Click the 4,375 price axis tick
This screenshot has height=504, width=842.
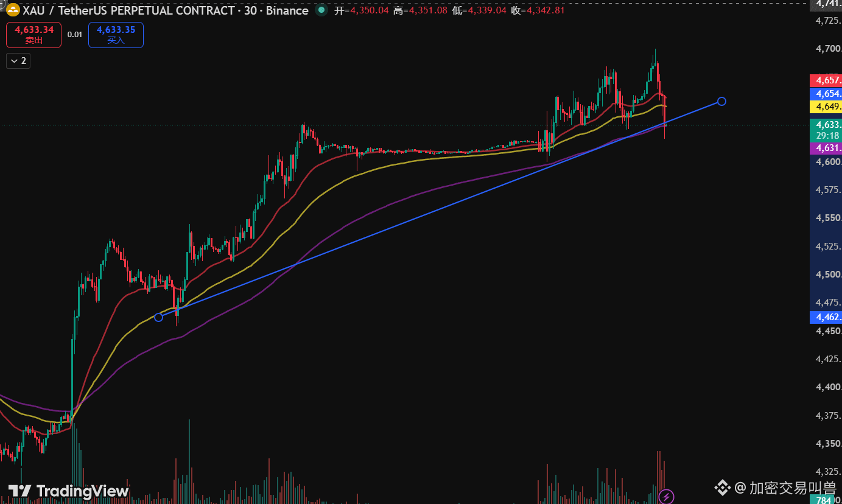(829, 416)
